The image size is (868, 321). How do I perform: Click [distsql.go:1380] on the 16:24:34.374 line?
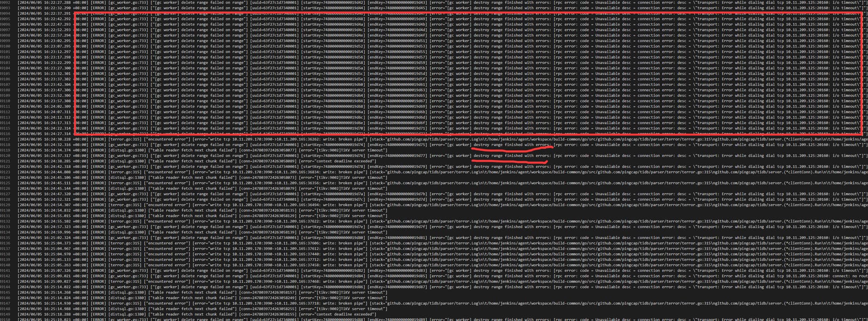(x=126, y=150)
